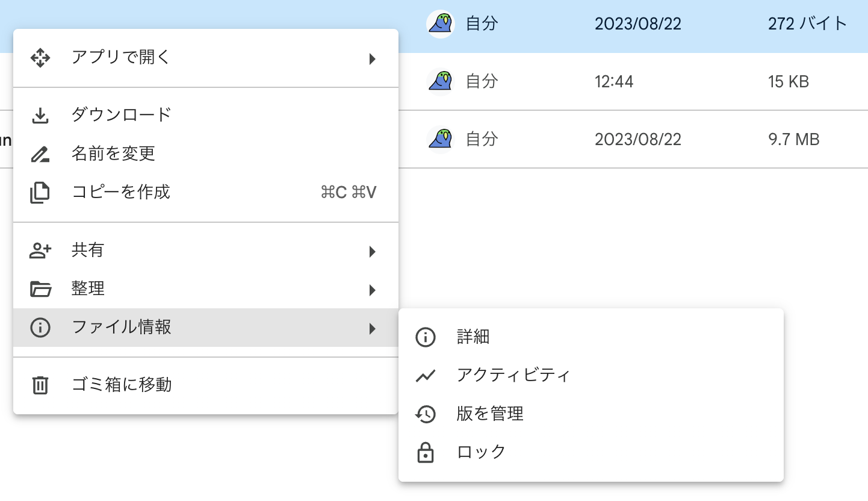Click the 自分 owner in the 272 バイト row
Screen dimensions: 868x501
pyautogui.click(x=482, y=24)
